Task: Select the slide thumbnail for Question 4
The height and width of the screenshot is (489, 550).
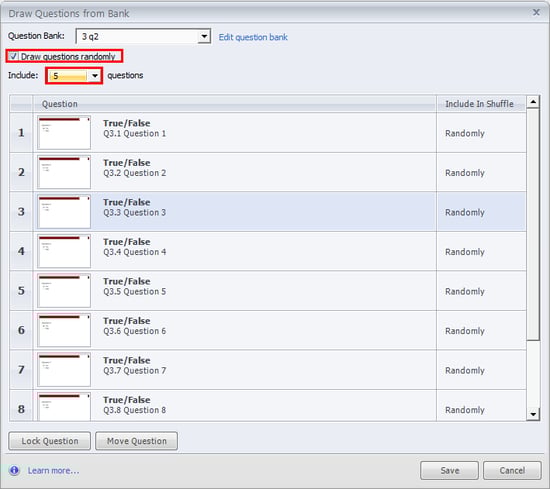Action: pos(64,251)
